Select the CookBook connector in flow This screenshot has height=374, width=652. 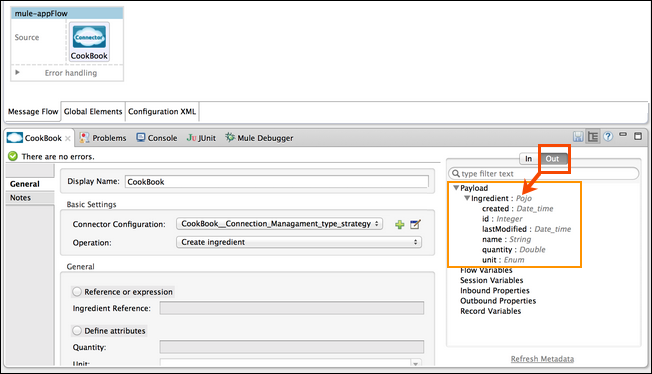click(x=89, y=42)
